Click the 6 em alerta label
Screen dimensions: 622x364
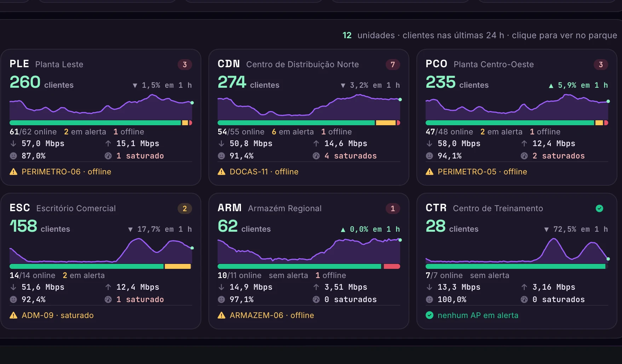click(293, 132)
